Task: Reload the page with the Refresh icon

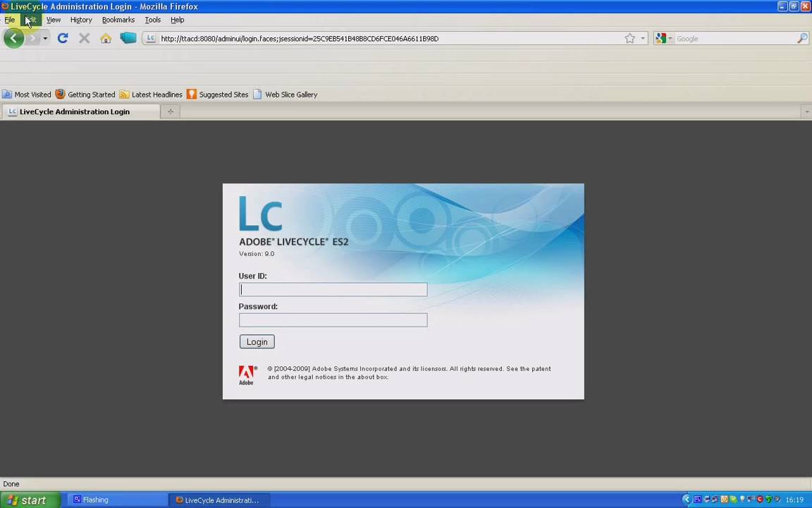Action: [x=63, y=38]
